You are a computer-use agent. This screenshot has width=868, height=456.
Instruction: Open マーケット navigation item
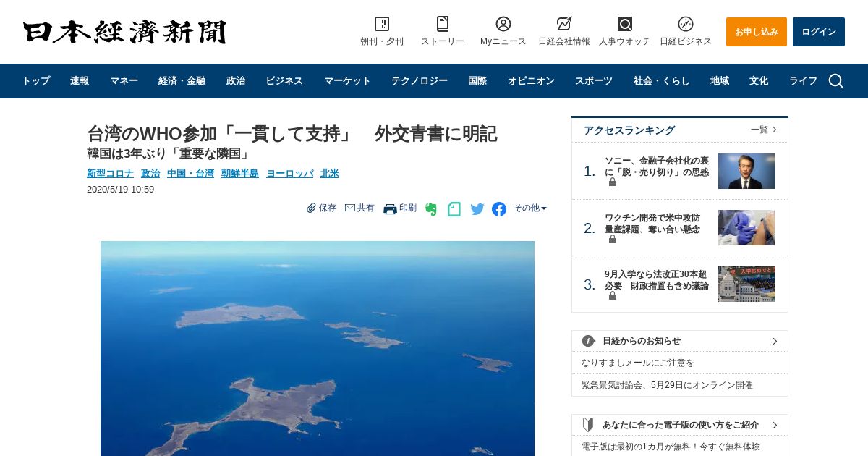[x=347, y=81]
